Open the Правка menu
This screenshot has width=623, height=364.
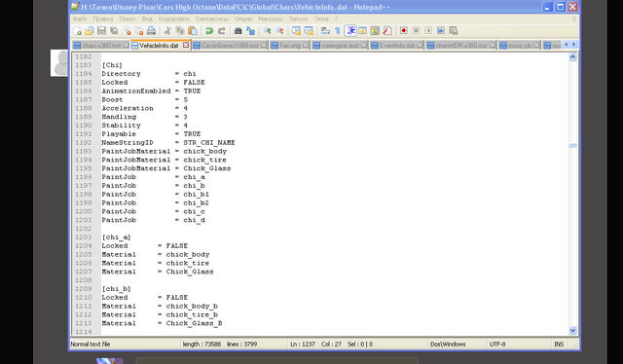click(103, 18)
